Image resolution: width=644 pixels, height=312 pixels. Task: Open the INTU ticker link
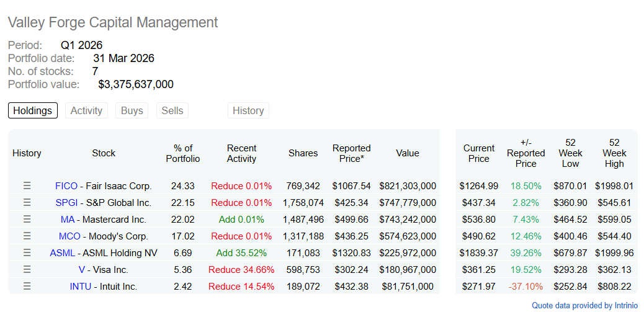pos(81,287)
